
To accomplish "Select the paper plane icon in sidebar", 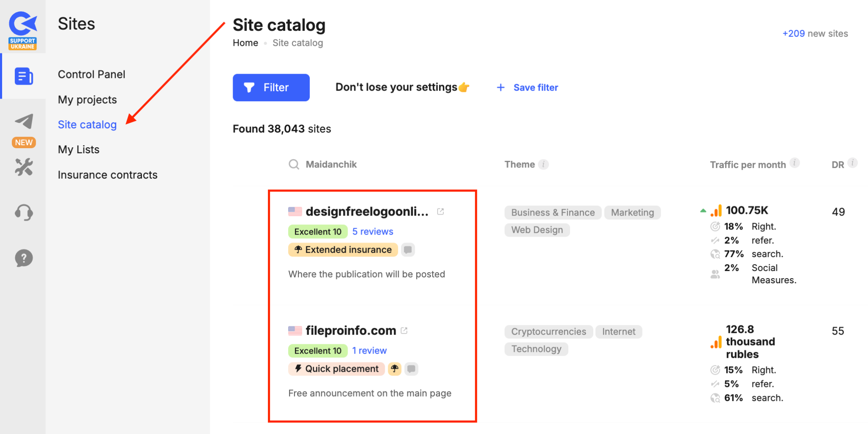I will click(x=24, y=122).
